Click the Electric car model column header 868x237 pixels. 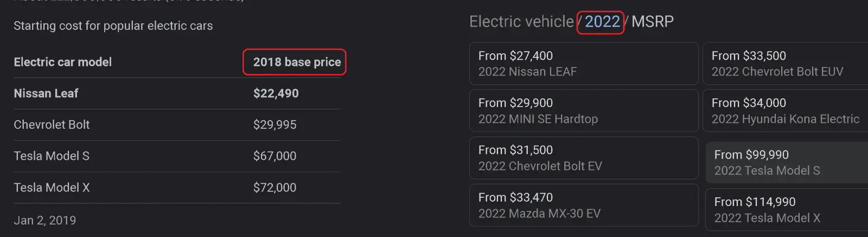coord(63,62)
